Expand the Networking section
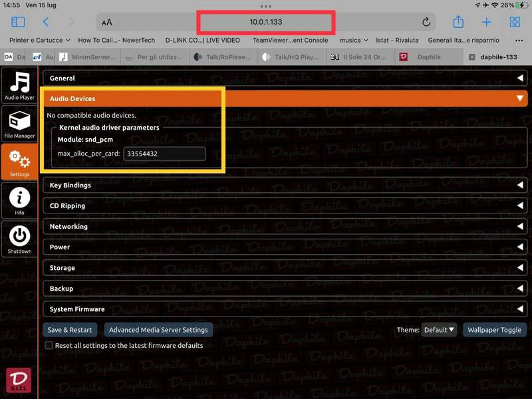 [x=285, y=227]
